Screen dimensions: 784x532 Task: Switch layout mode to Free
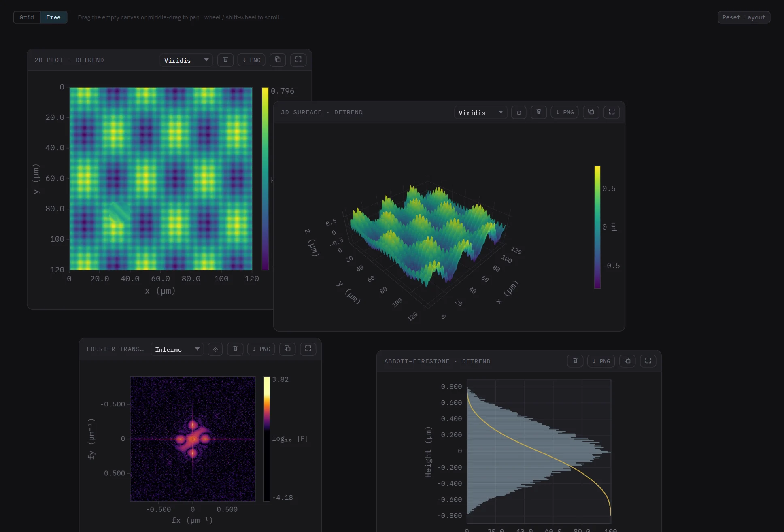coord(53,17)
